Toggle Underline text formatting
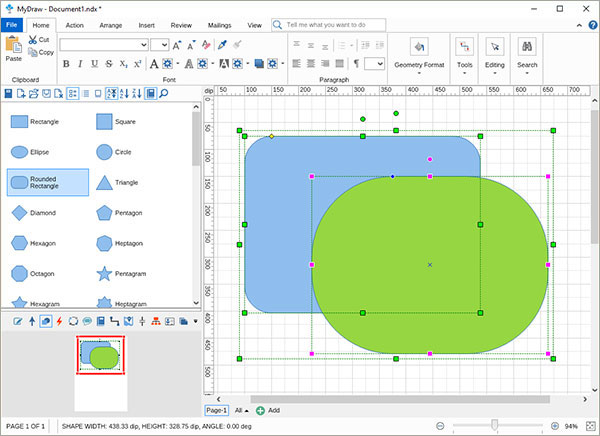Screen dimensions: 600x436 (94, 64)
